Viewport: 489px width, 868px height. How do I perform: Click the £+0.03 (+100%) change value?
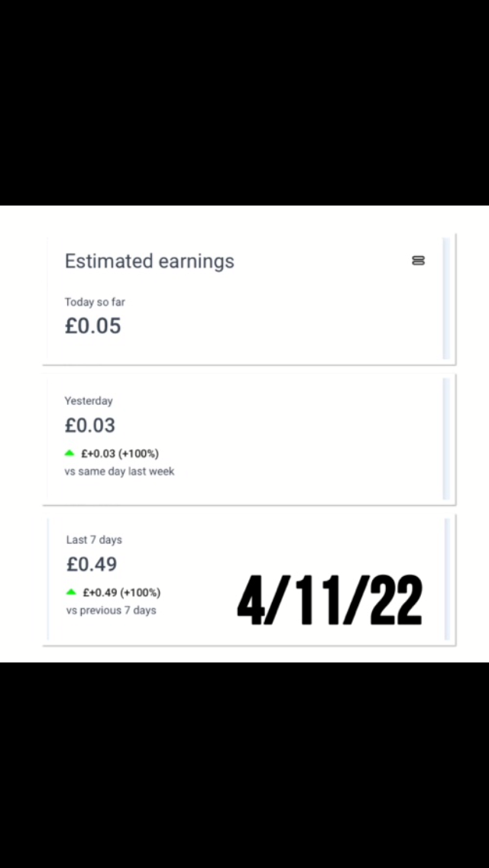[120, 454]
